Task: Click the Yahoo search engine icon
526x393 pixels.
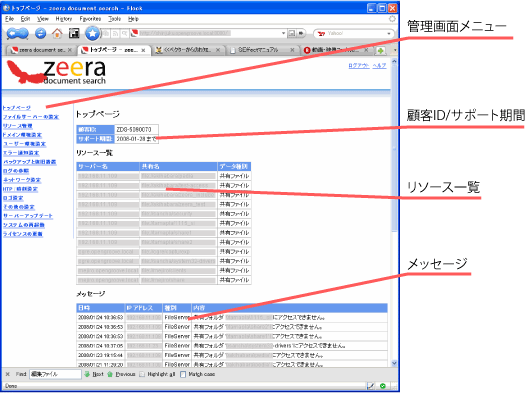Action: [321, 34]
